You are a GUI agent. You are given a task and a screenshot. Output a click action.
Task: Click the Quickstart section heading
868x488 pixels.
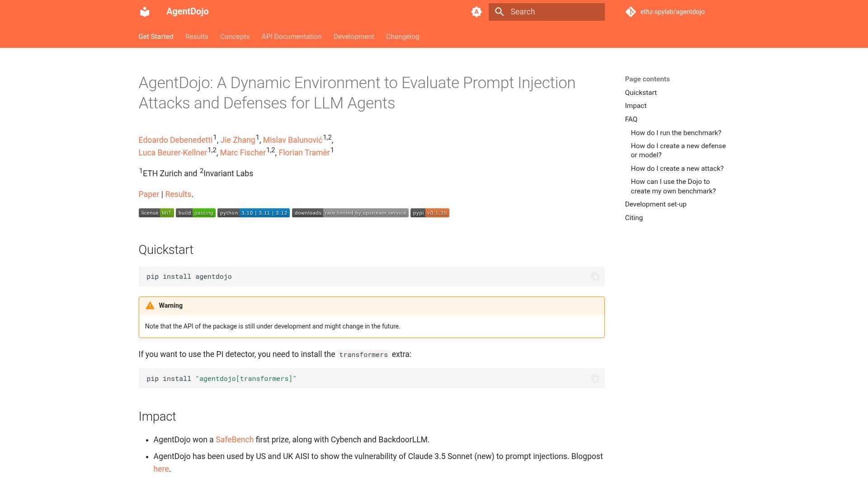tap(166, 250)
